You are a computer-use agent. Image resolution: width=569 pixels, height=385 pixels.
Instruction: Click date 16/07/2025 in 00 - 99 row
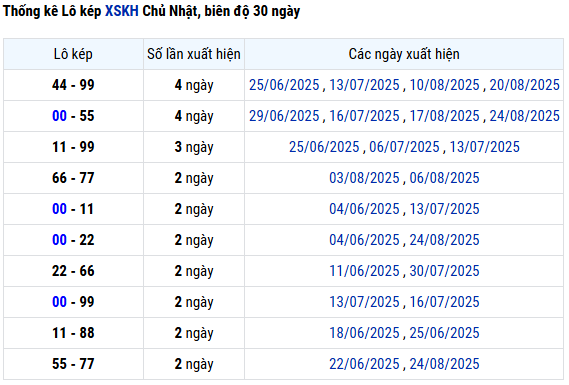(x=445, y=302)
